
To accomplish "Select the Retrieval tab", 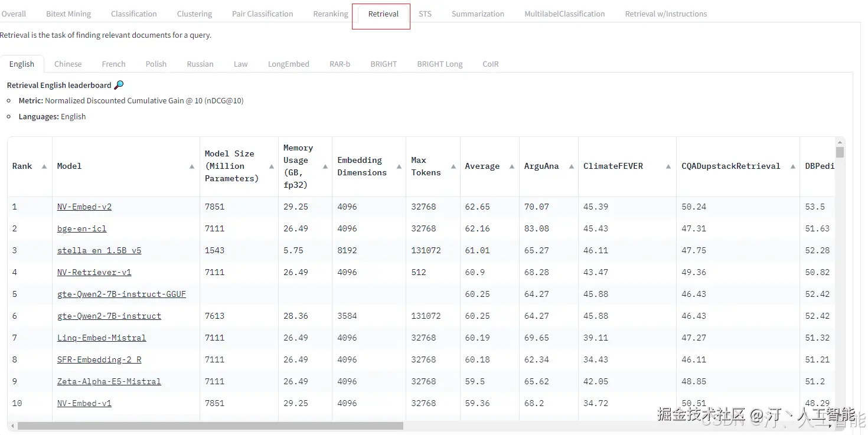I will 383,14.
